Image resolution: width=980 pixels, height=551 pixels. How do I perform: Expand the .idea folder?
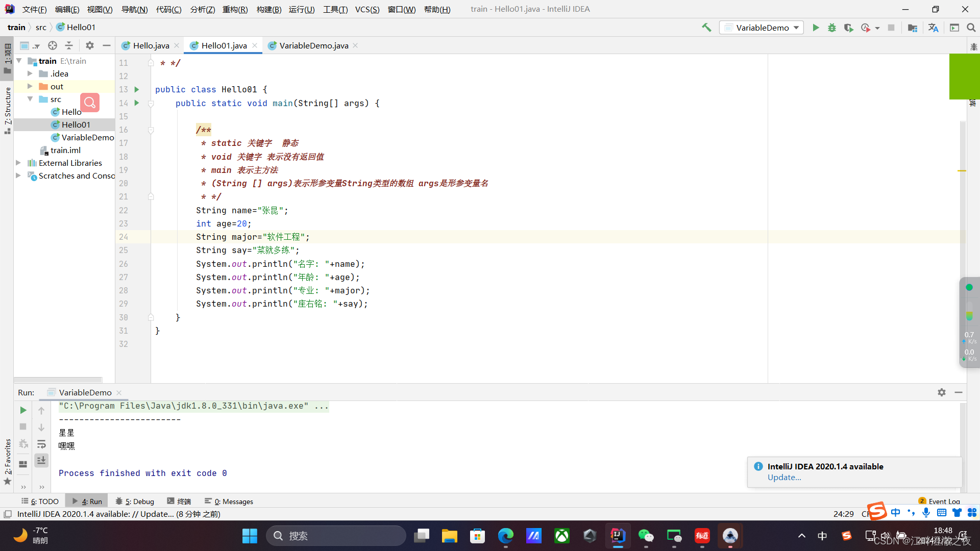[30, 73]
